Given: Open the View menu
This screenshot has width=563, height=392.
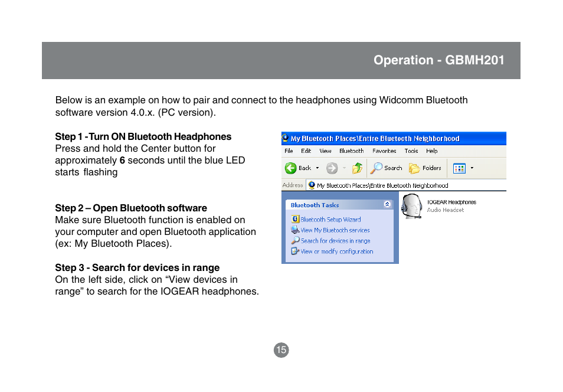Looking at the screenshot, I should pyautogui.click(x=325, y=151).
